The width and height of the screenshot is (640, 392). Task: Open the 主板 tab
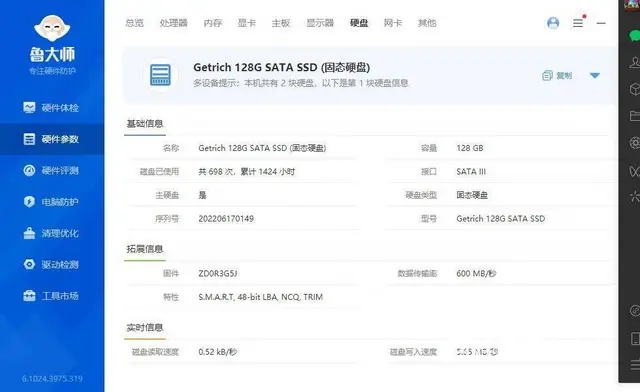coord(281,23)
